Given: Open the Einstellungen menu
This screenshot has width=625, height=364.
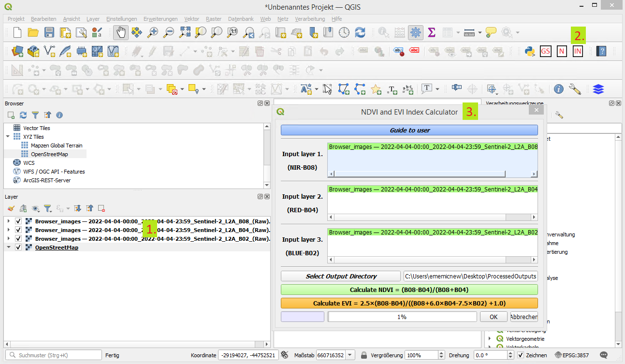Looking at the screenshot, I should click(122, 19).
